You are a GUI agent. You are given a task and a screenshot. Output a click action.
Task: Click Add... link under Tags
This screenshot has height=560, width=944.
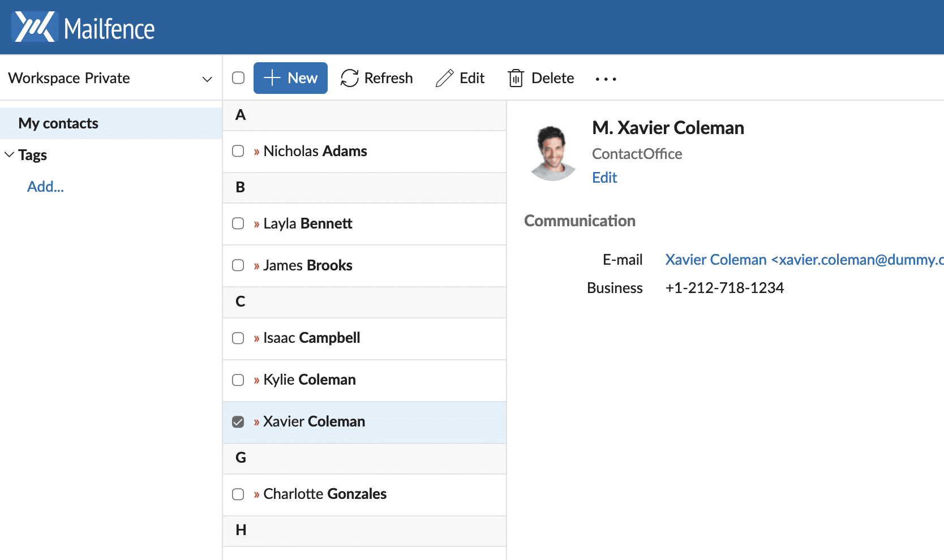point(45,187)
